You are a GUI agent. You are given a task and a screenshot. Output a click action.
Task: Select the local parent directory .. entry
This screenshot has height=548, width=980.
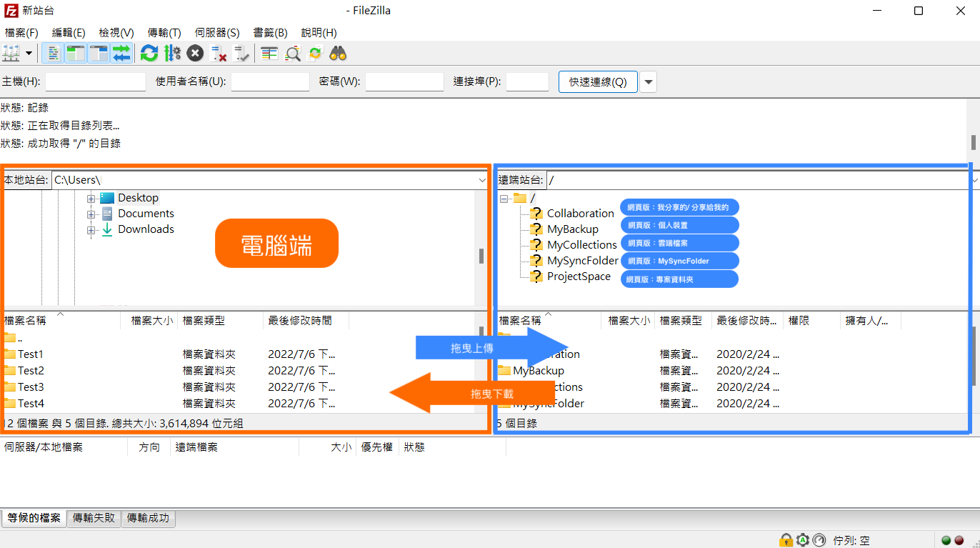21,338
